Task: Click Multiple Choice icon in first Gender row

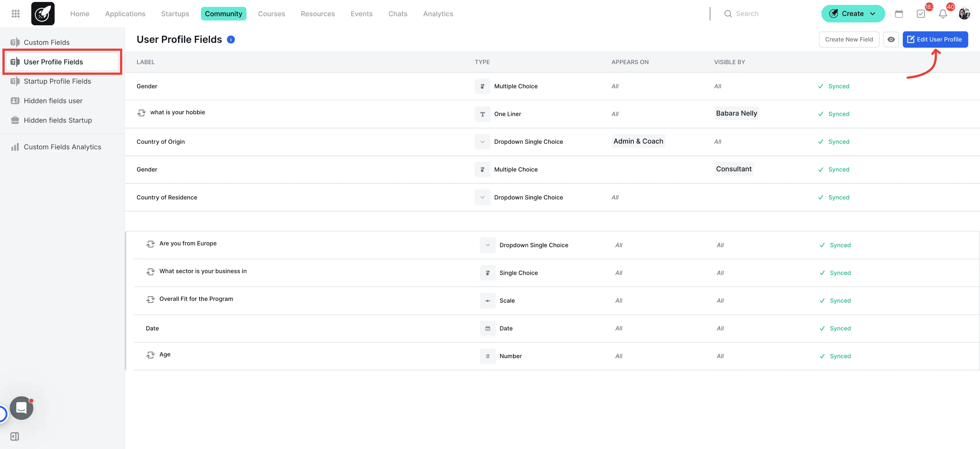Action: coord(482,86)
